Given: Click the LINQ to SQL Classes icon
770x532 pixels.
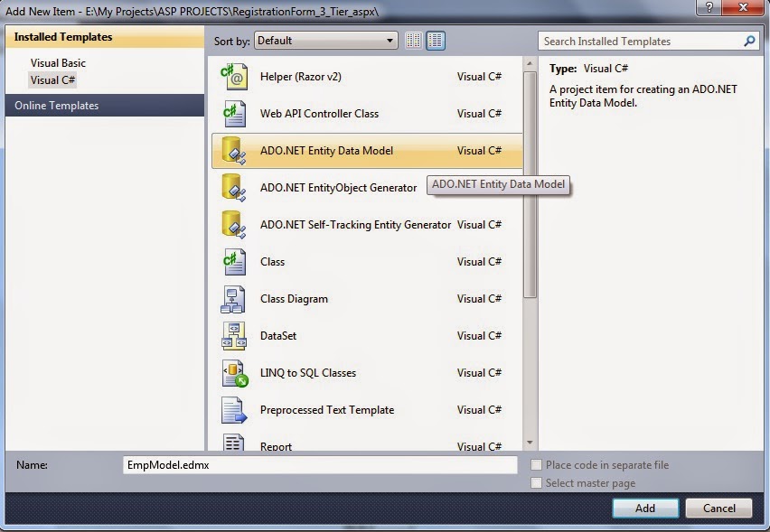Looking at the screenshot, I should point(235,373).
